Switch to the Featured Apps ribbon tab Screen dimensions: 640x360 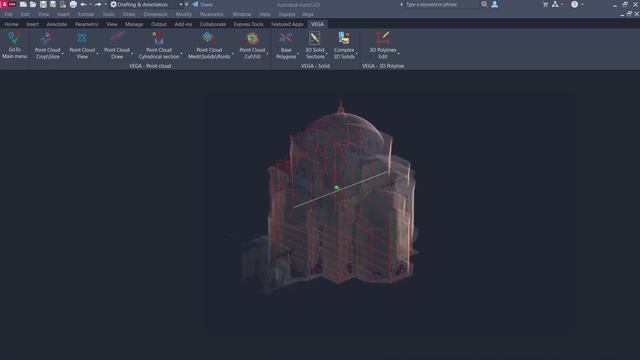pyautogui.click(x=287, y=24)
